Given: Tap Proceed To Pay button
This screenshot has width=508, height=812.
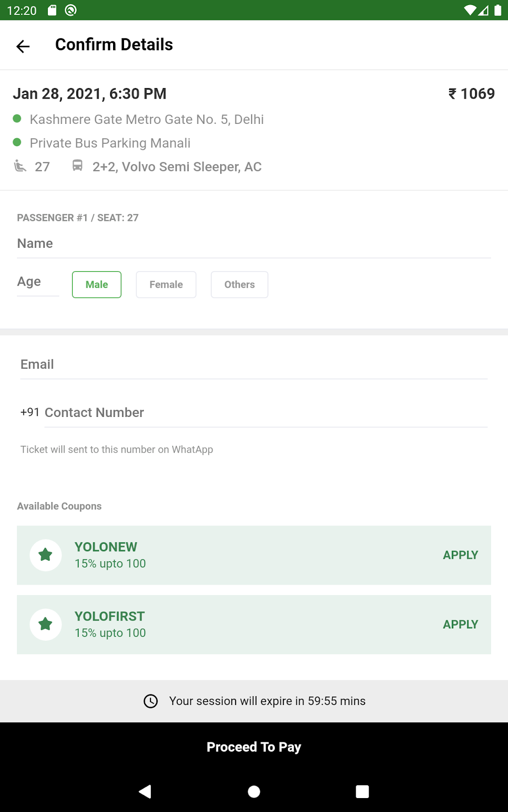Looking at the screenshot, I should tap(254, 747).
